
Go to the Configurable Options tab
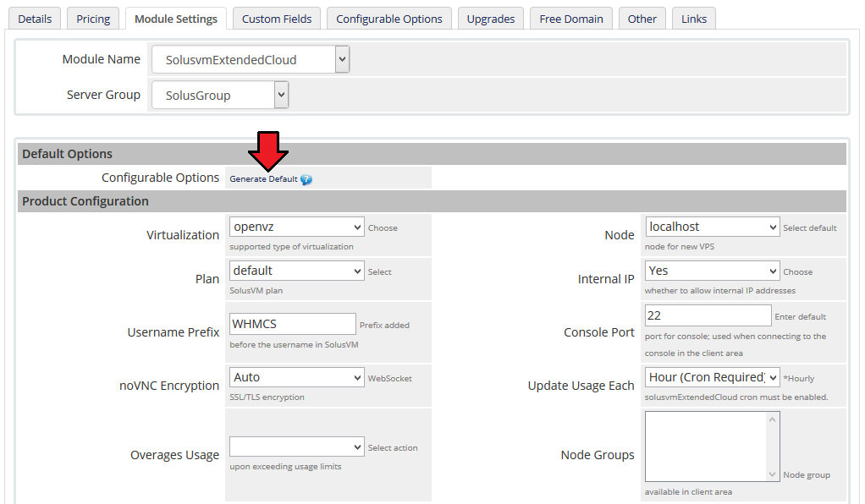(389, 19)
